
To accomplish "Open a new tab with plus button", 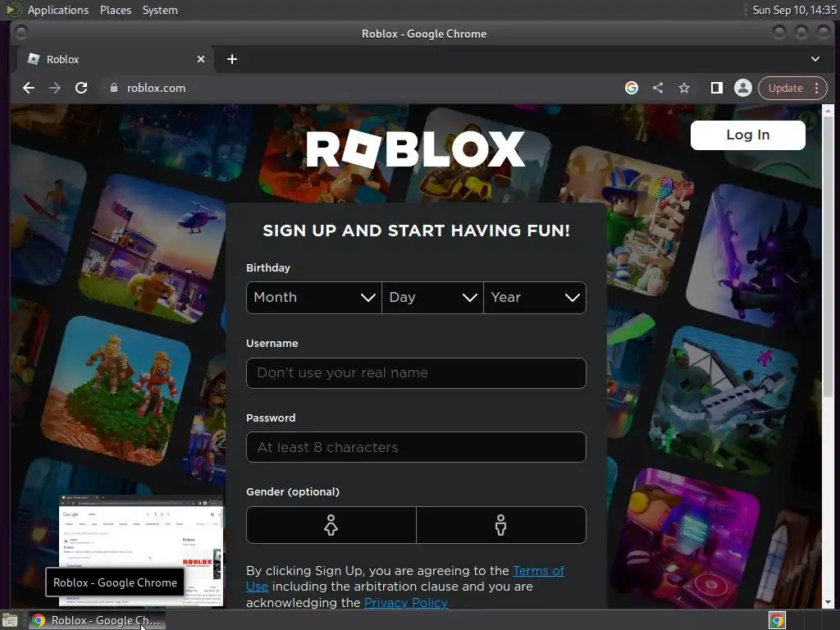I will pyautogui.click(x=232, y=59).
